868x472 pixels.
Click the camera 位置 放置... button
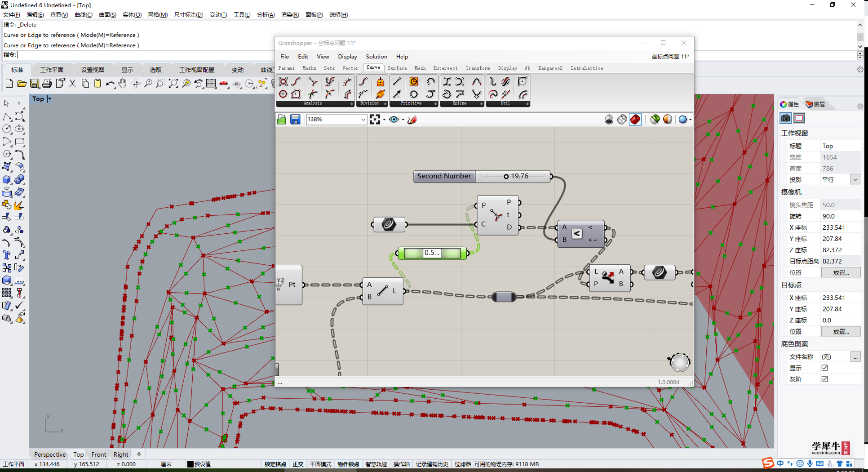click(841, 272)
